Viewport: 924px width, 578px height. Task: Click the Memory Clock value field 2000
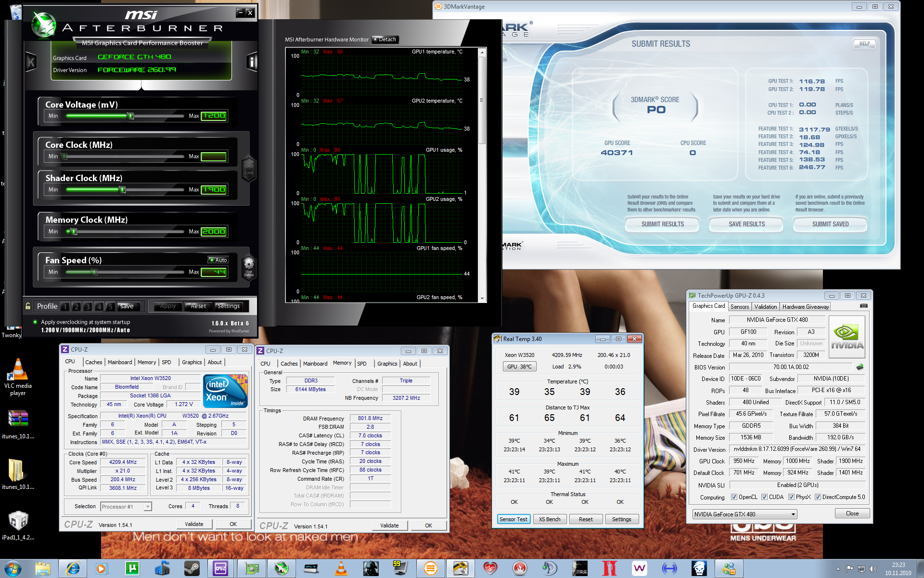[x=214, y=231]
